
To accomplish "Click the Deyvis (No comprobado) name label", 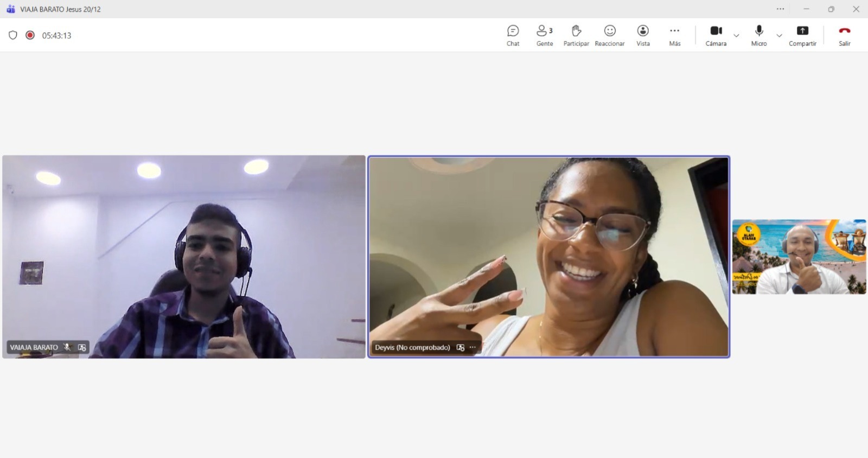I will [412, 347].
